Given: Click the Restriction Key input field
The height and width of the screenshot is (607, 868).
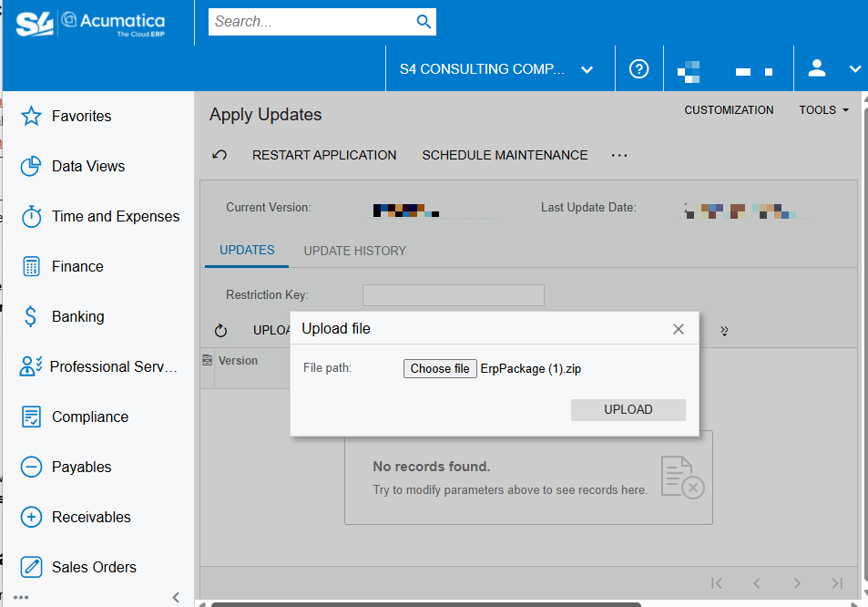Looking at the screenshot, I should click(x=453, y=295).
